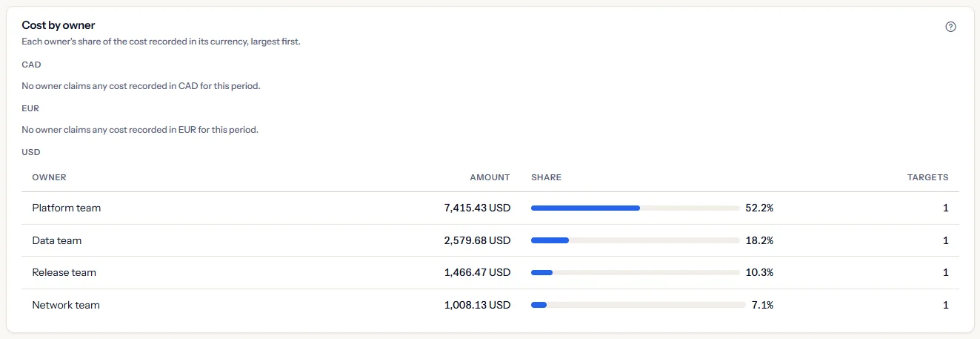Viewport: 980px width, 339px height.
Task: Click the Network team targets count
Action: point(946,305)
